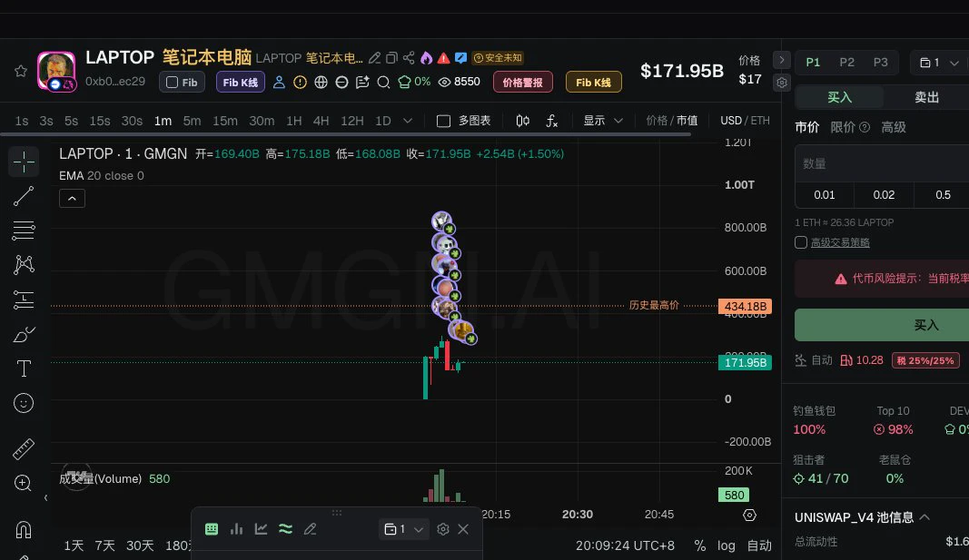Select the 1H timeframe
Screen dimensions: 969x560
[x=294, y=121]
